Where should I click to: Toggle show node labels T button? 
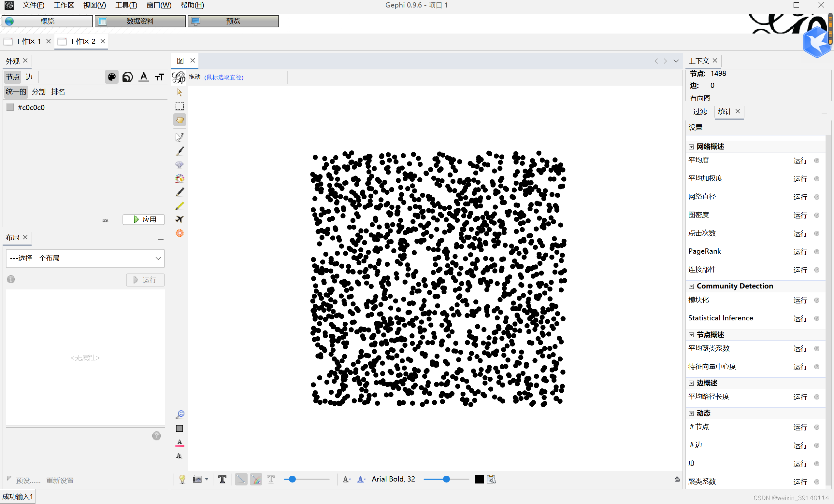tap(222, 479)
